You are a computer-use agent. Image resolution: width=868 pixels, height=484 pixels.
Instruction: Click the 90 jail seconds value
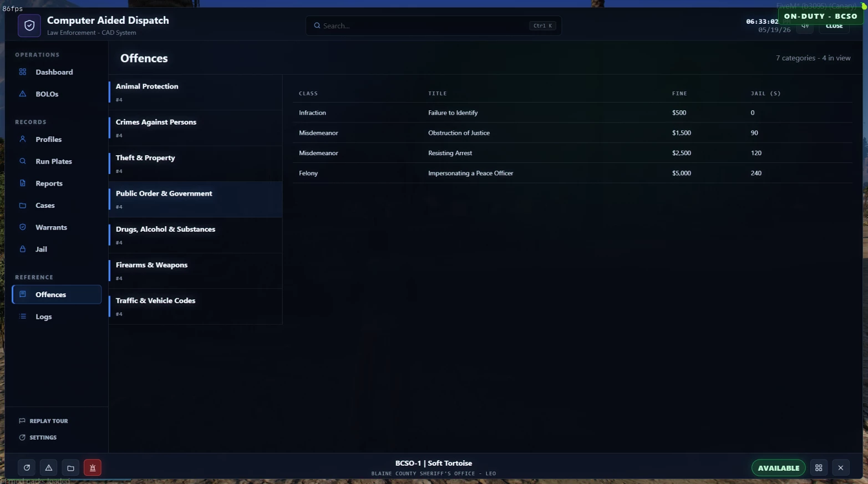click(x=754, y=133)
